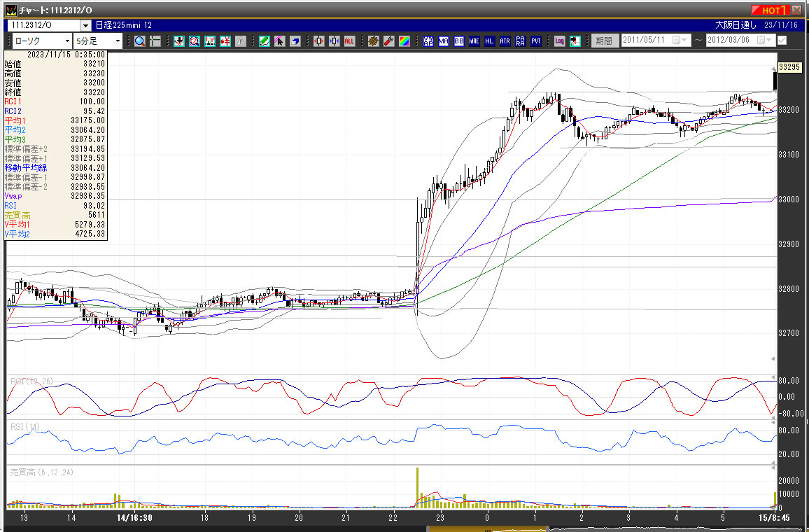Click the 始値 open price row

pos(55,64)
